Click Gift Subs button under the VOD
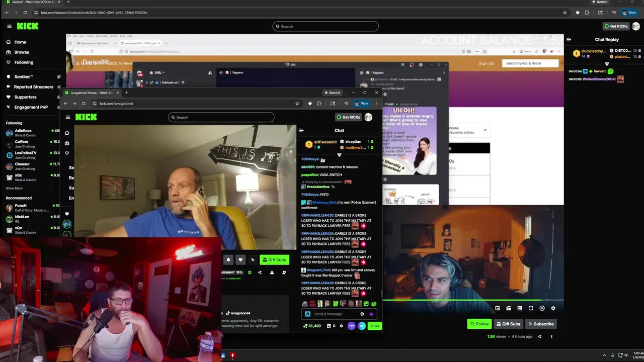The width and height of the screenshot is (644, 362). (x=508, y=324)
